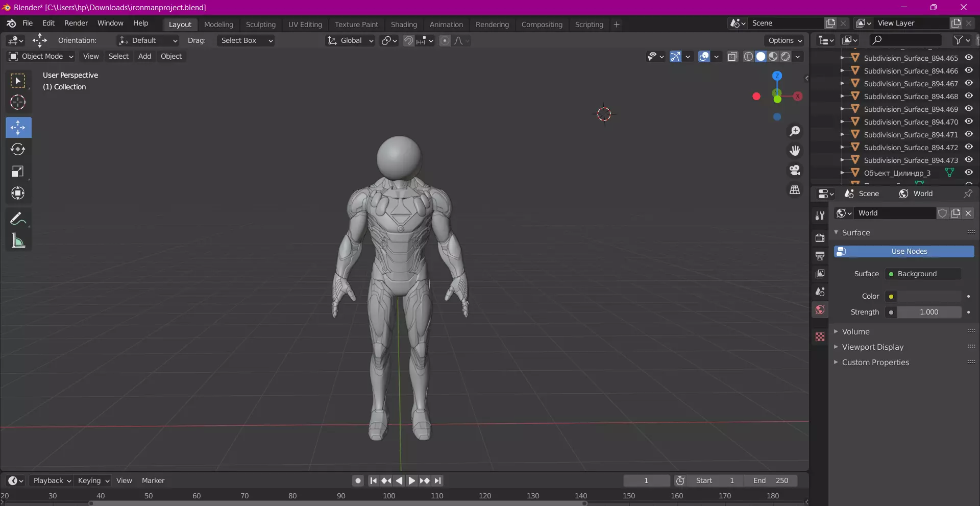Open the Orientation Default dropdown

(x=148, y=41)
